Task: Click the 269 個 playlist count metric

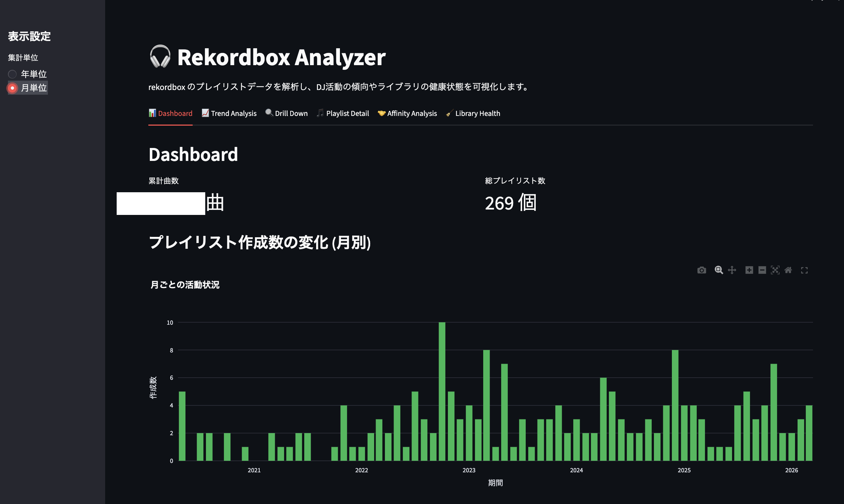Action: coord(511,203)
